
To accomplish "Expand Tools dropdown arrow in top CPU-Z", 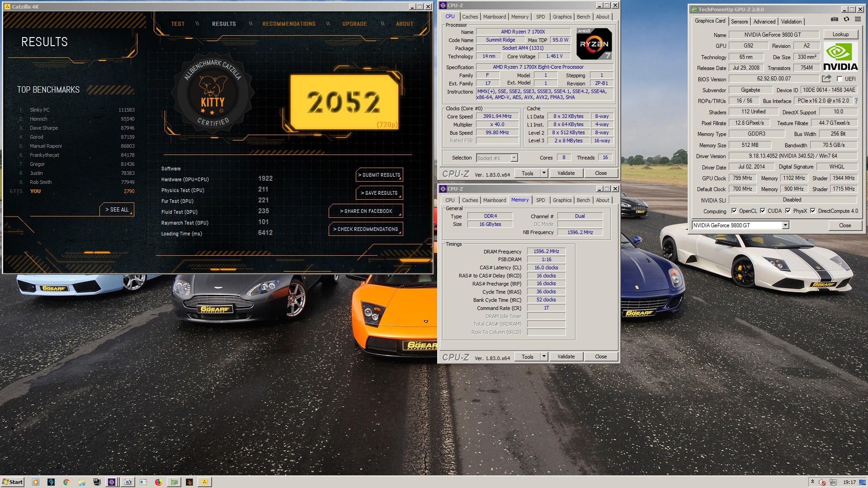I will (544, 173).
